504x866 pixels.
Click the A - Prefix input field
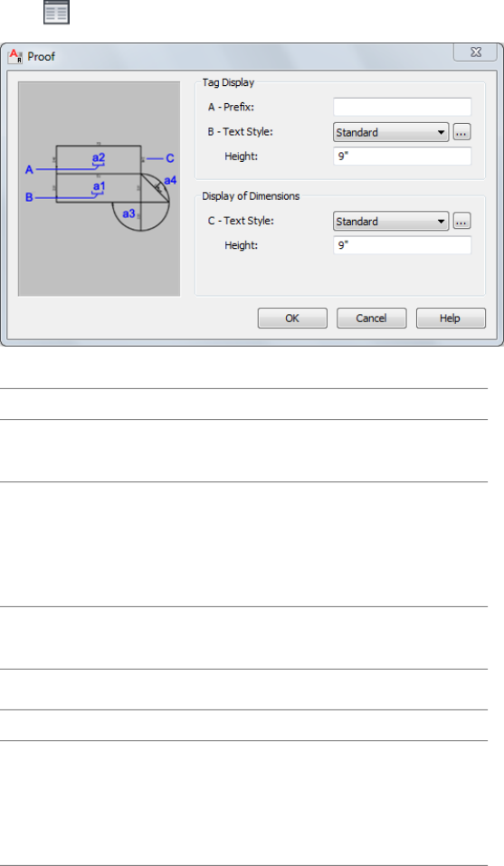pyautogui.click(x=403, y=107)
